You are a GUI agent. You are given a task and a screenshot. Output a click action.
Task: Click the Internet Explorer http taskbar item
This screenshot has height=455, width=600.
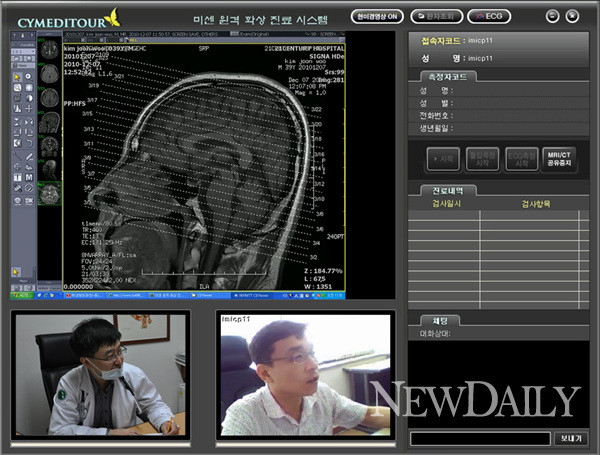click(126, 295)
